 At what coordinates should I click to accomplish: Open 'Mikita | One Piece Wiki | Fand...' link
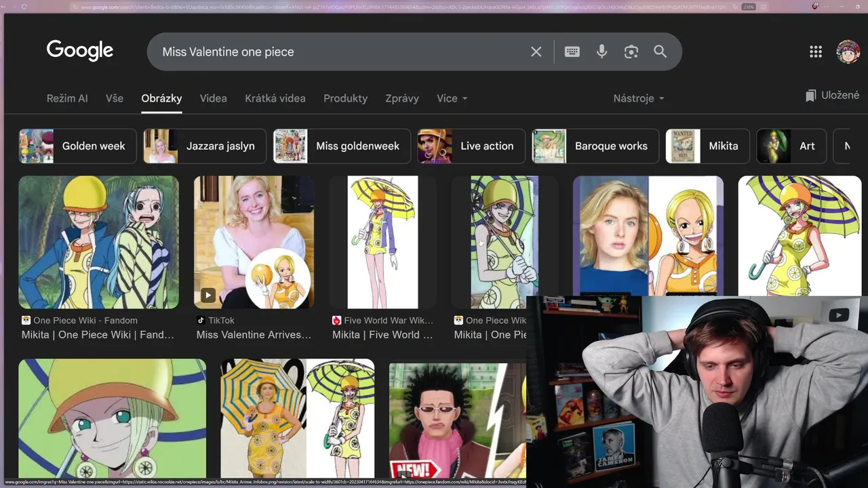(98, 335)
